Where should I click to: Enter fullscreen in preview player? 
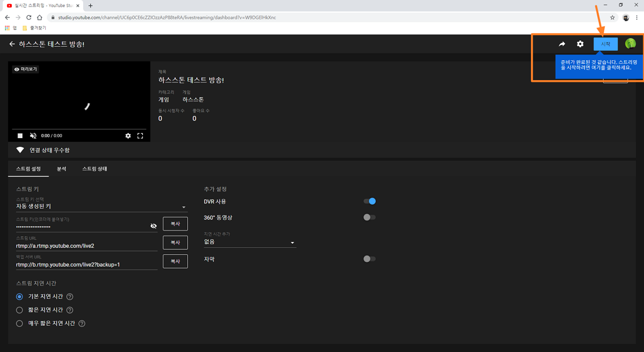[x=140, y=136]
